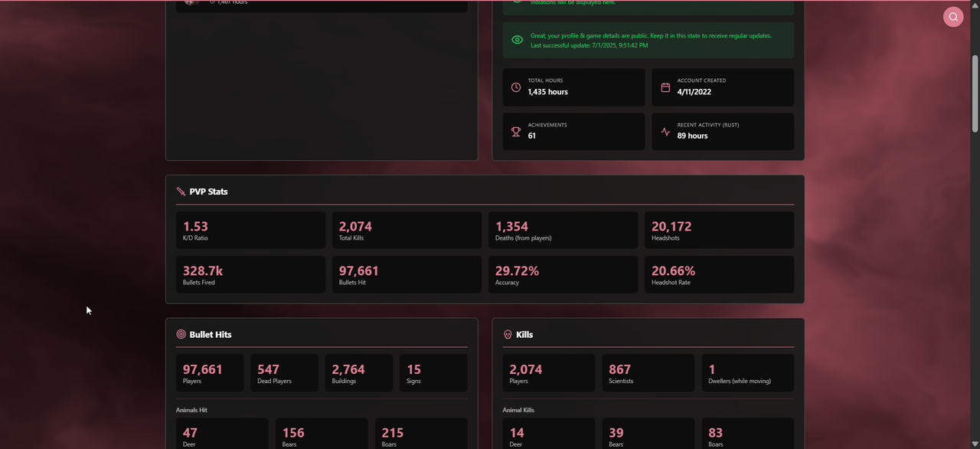Click the Dead Players value 547

click(268, 369)
